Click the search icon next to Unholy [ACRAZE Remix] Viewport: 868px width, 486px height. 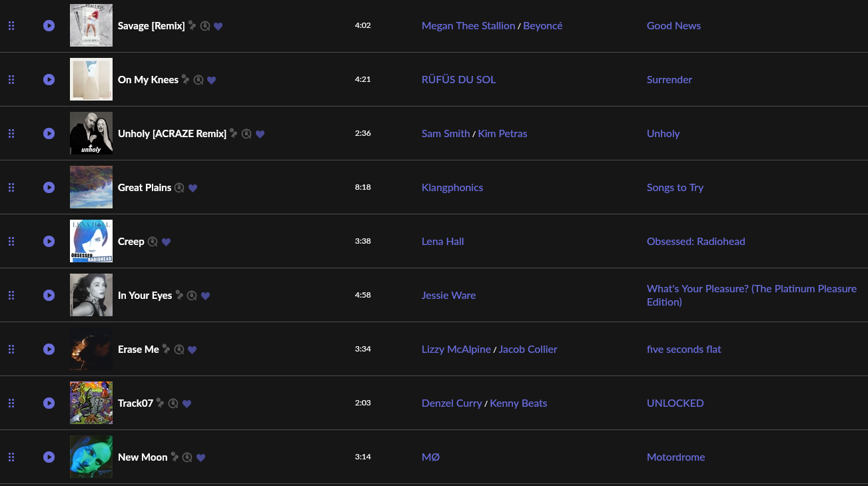point(246,134)
